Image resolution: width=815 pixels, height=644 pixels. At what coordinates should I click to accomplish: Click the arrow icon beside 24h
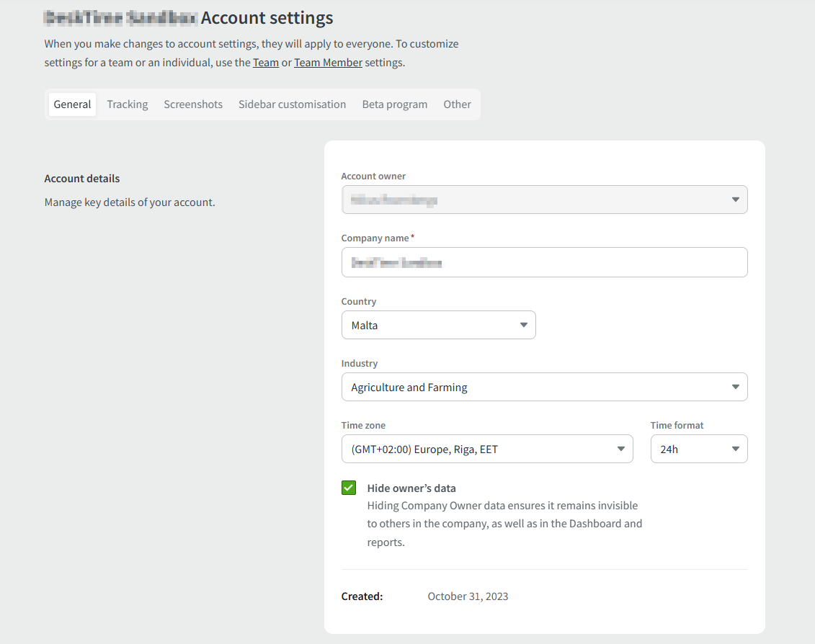tap(735, 449)
